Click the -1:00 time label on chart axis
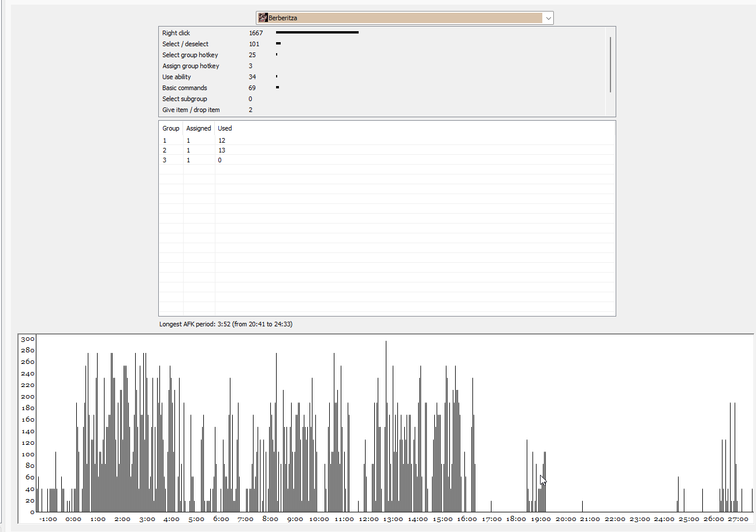The width and height of the screenshot is (756, 532). pos(48,519)
